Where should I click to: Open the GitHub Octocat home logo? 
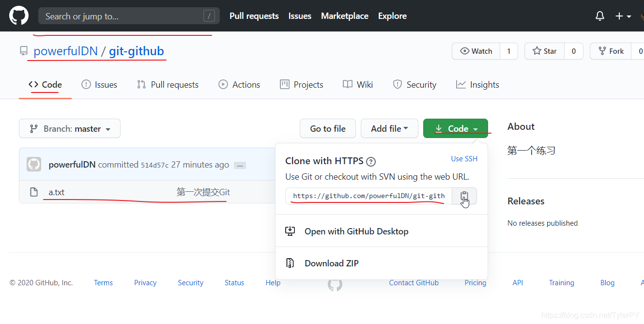click(19, 16)
